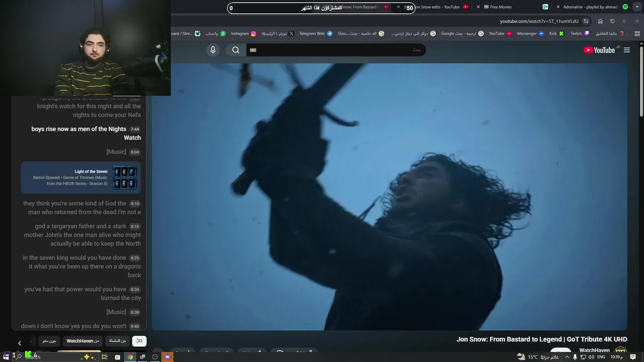Open the WatchHaven channel name

(594, 350)
